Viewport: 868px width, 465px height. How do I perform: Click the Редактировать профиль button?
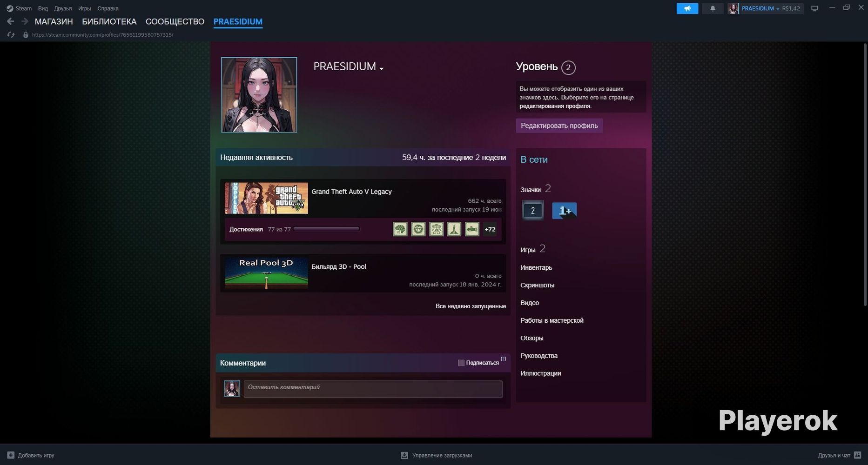[x=559, y=126]
